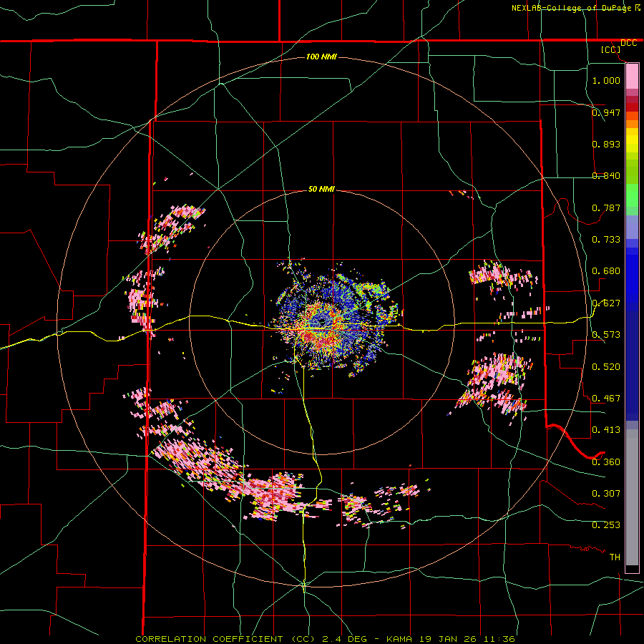Click the TH label at the bottom of the scale

coord(615,557)
